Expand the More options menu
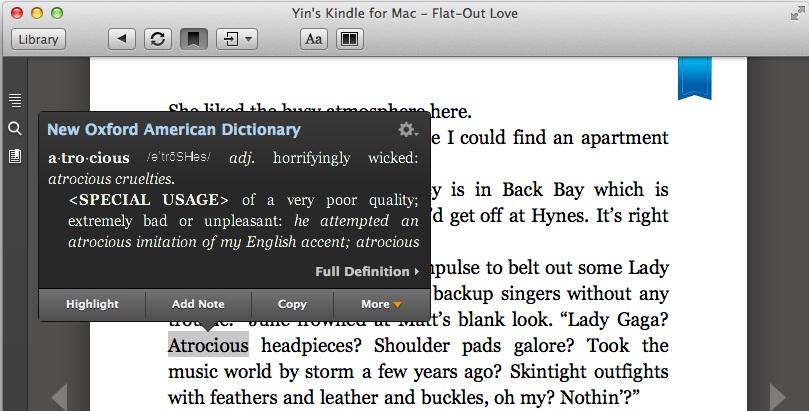Screen dimensions: 809x411 [x=381, y=304]
